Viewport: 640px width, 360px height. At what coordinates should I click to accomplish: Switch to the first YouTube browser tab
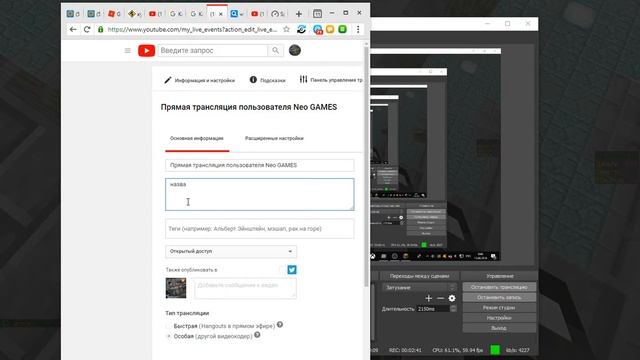pyautogui.click(x=155, y=14)
